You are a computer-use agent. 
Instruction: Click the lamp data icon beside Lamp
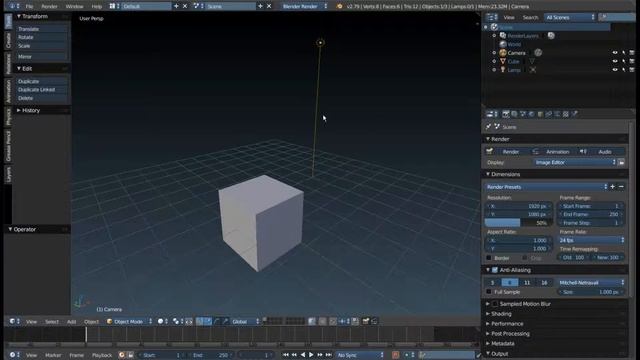[x=533, y=70]
